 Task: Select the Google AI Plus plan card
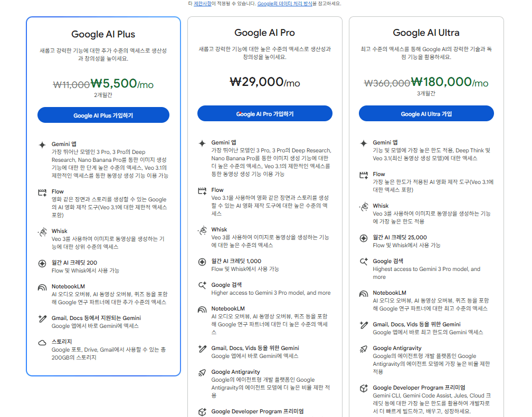(103, 33)
